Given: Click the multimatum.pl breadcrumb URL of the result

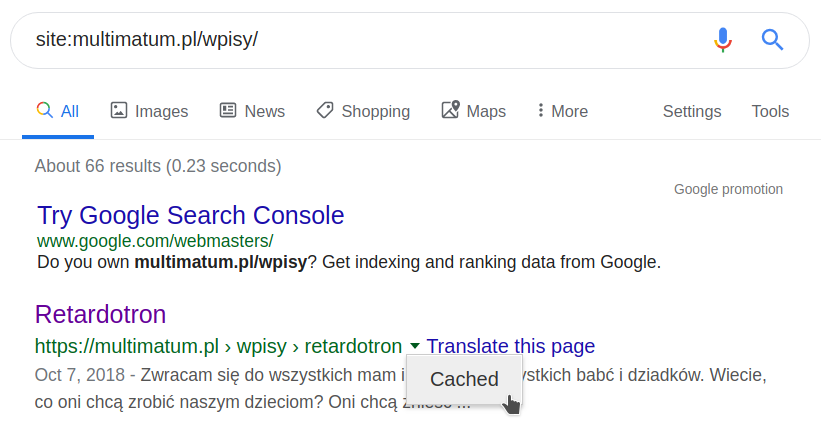Looking at the screenshot, I should 127,347.
